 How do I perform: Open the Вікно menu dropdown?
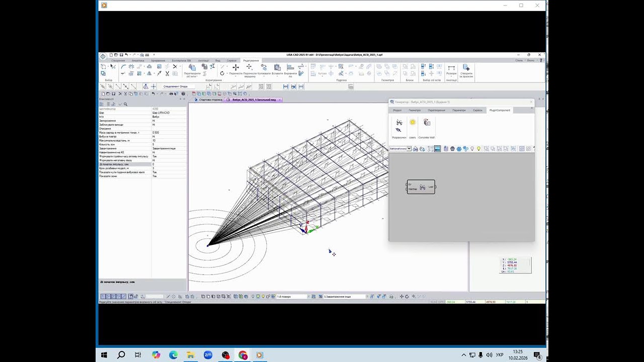(531, 60)
